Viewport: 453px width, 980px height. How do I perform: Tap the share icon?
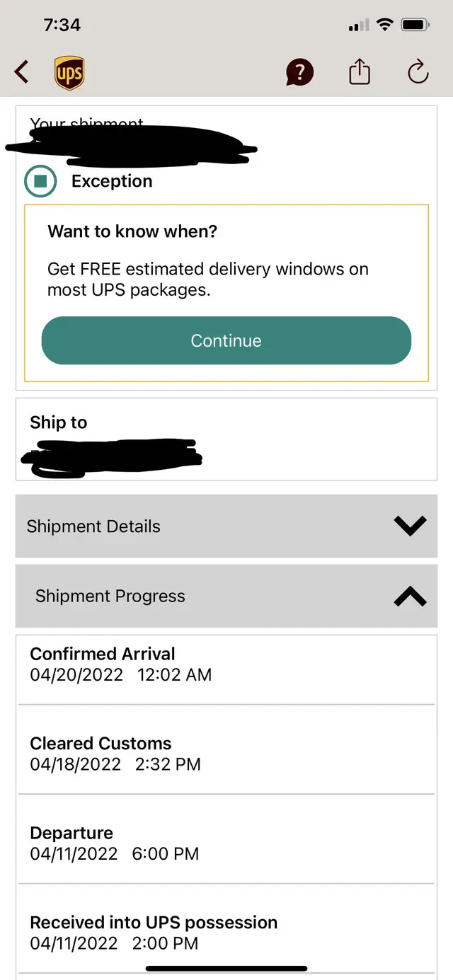[360, 72]
